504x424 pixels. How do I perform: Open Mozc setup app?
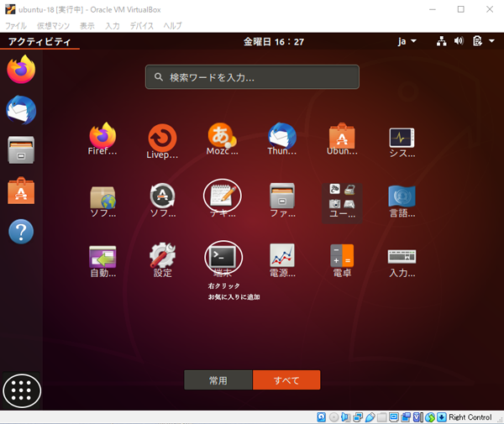[x=222, y=139]
